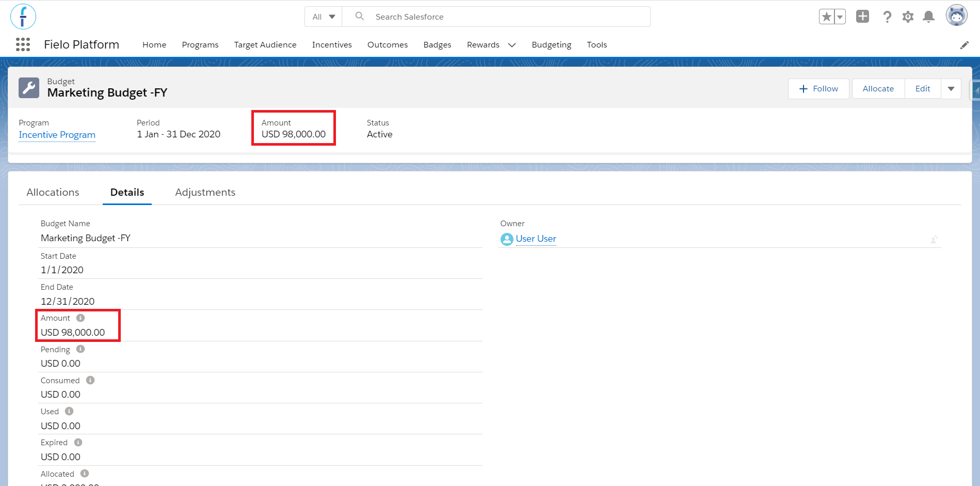Click the Search Salesforce input field
The width and height of the screenshot is (980, 486).
496,17
